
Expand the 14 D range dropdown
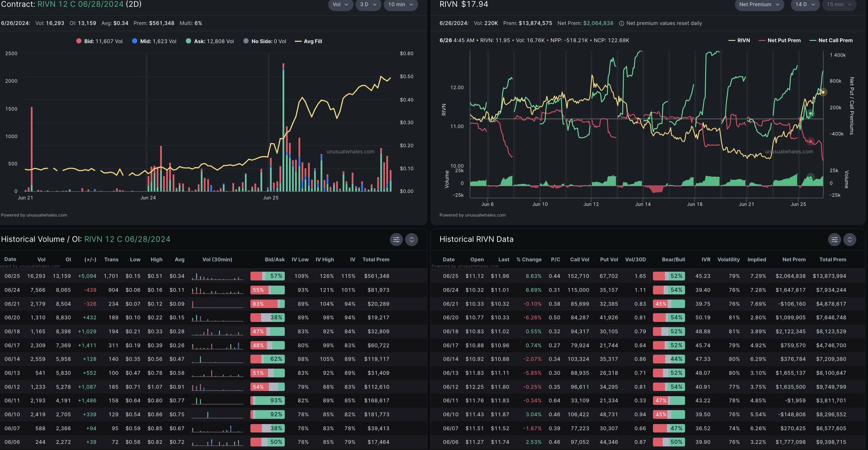pos(805,4)
